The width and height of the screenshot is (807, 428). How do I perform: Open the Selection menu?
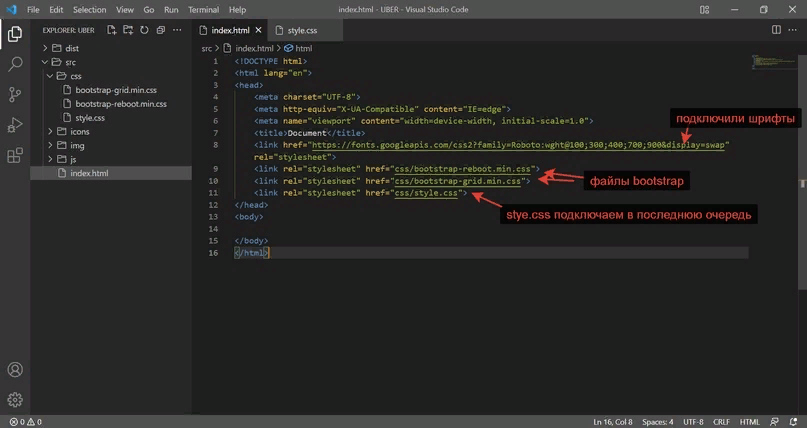click(90, 9)
